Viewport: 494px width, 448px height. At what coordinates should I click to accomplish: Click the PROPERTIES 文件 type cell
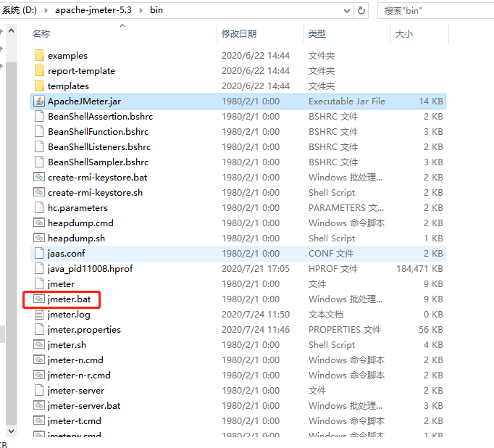pyautogui.click(x=345, y=330)
